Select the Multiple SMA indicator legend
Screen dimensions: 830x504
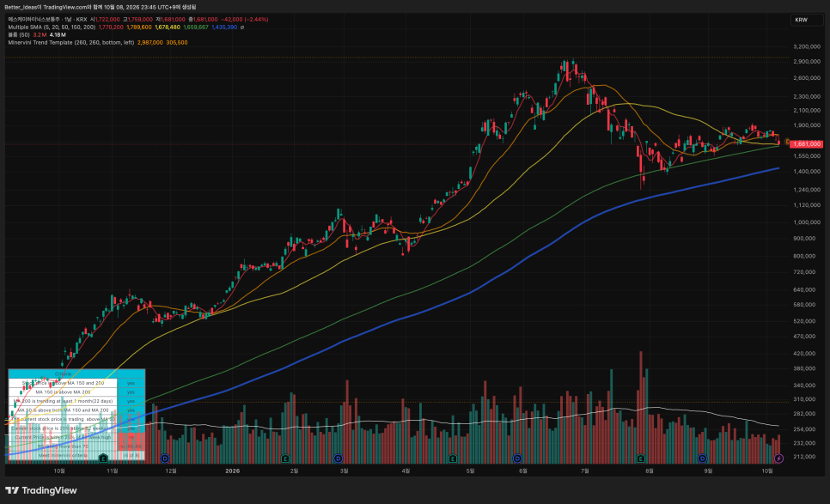pyautogui.click(x=52, y=27)
